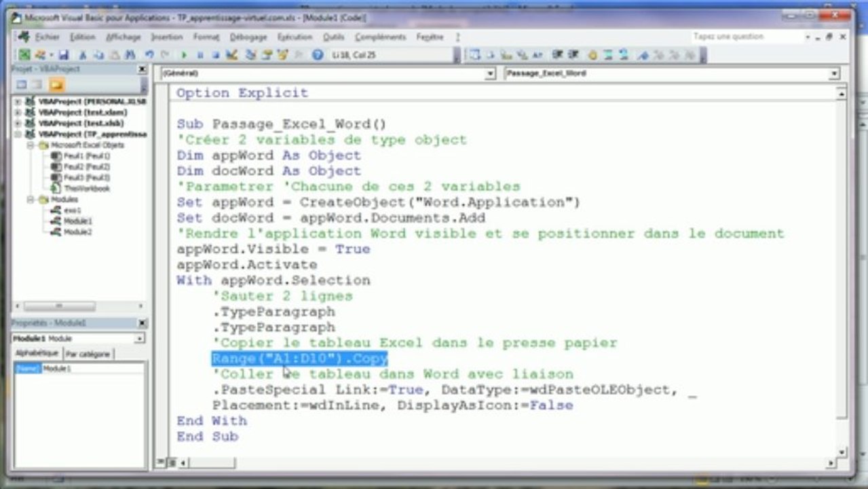Click the Redo arrow icon

(x=165, y=55)
